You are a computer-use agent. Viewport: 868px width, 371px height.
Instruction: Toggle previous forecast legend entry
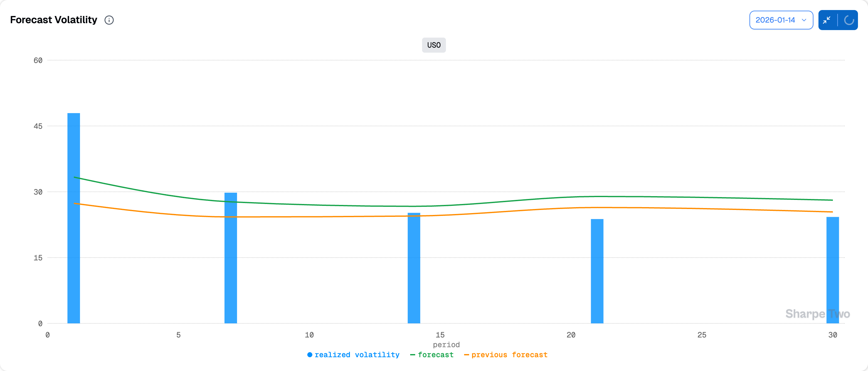pyautogui.click(x=509, y=354)
